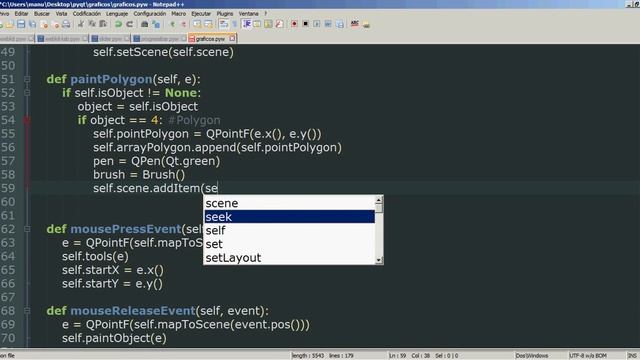
Task: Click the function list toolbar icon
Action: (279, 24)
